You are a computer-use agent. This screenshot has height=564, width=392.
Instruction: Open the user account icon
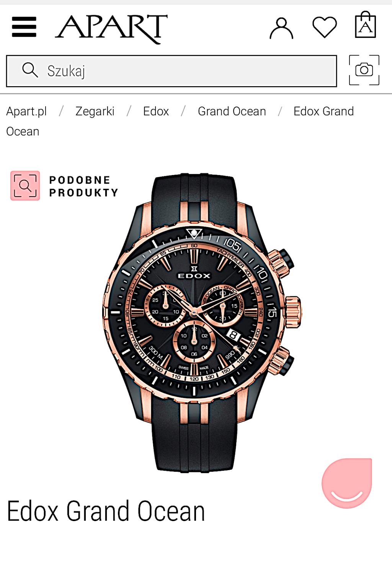tap(281, 28)
